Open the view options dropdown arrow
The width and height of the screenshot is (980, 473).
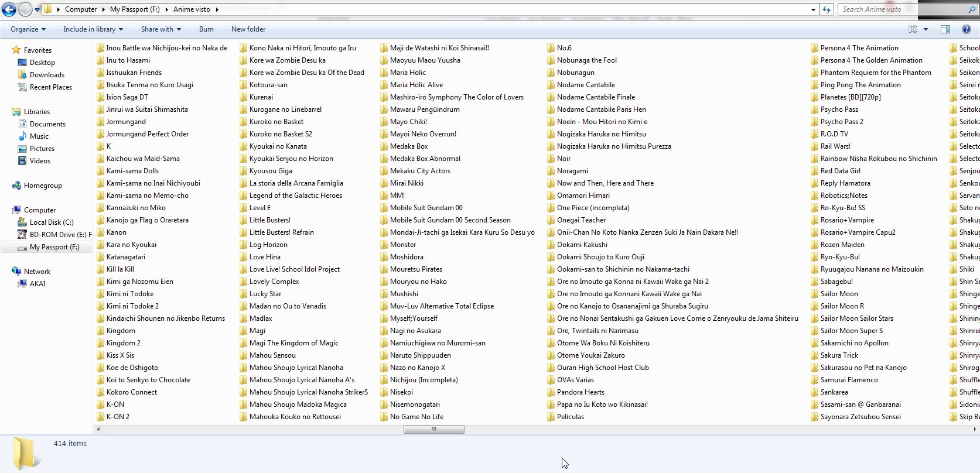tap(926, 29)
